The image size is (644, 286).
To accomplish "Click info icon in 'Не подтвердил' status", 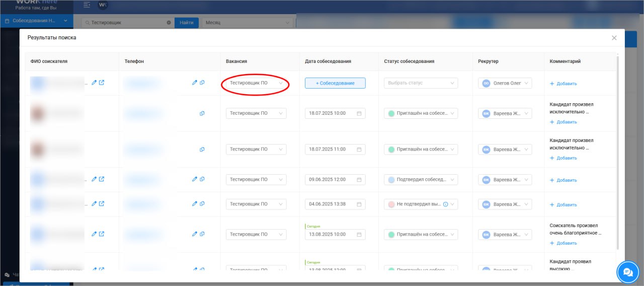I will (445, 204).
